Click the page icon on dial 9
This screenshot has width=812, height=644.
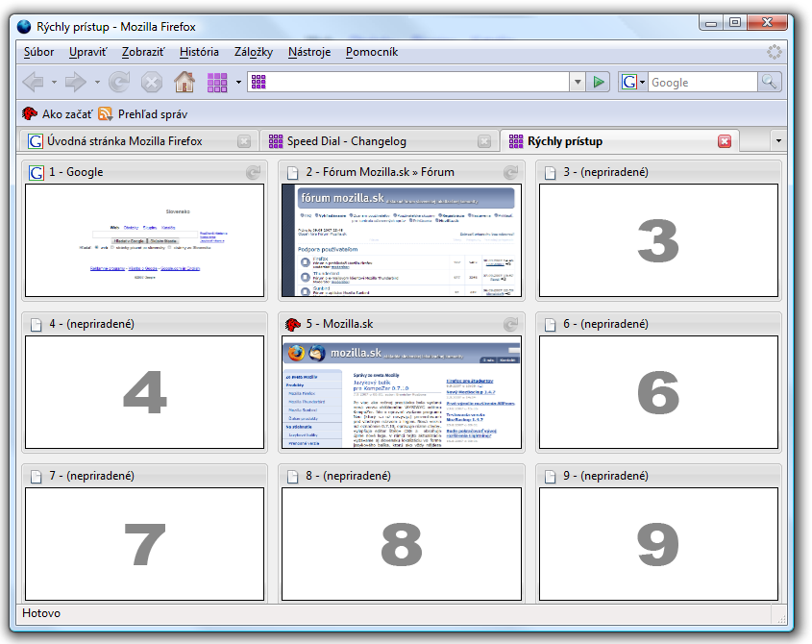550,476
